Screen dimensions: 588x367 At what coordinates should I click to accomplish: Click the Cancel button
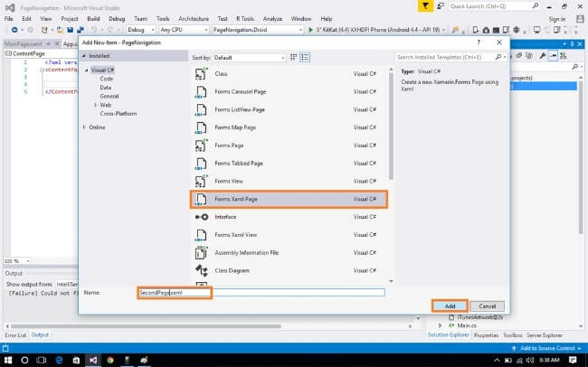coord(487,306)
